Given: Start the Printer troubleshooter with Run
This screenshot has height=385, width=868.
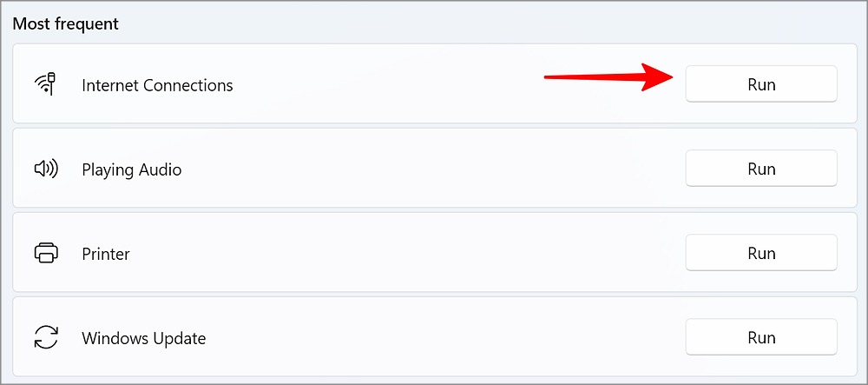Looking at the screenshot, I should (761, 253).
